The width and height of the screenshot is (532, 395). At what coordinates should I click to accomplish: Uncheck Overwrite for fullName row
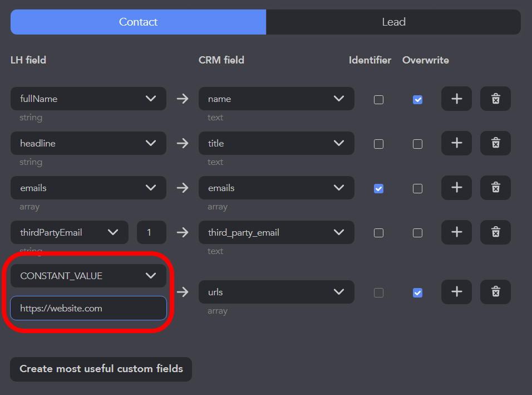(x=417, y=100)
